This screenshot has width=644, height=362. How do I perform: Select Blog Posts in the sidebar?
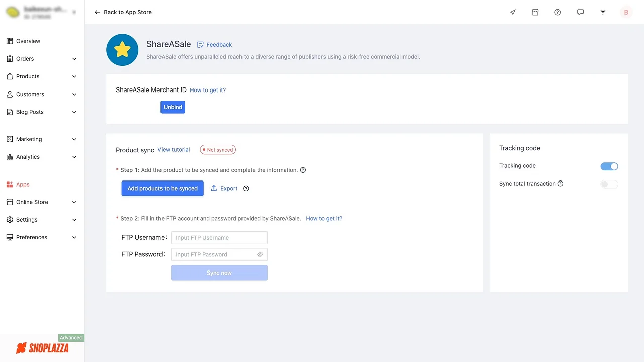[x=29, y=112]
